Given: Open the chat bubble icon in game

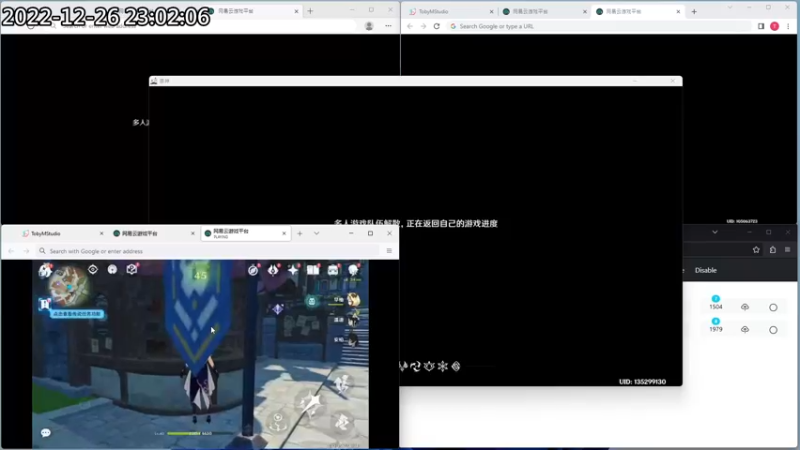Looking at the screenshot, I should pyautogui.click(x=45, y=433).
